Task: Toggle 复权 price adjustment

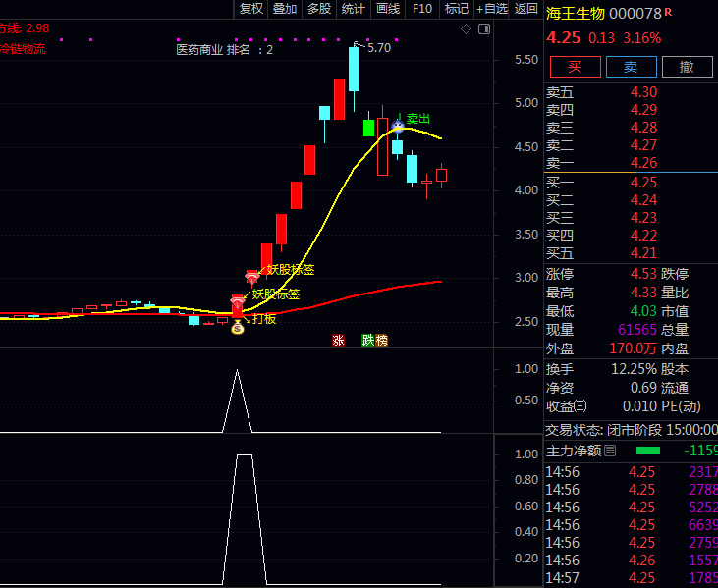Action: [251, 9]
